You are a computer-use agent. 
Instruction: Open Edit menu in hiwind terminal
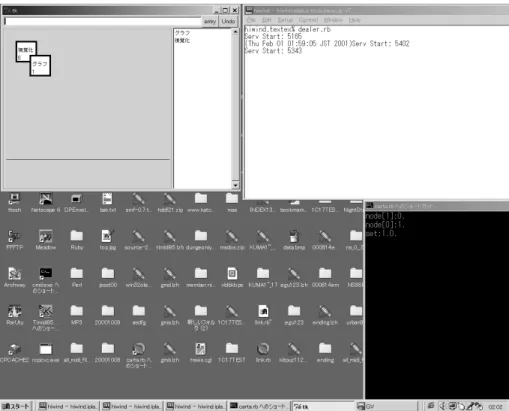[x=267, y=20]
